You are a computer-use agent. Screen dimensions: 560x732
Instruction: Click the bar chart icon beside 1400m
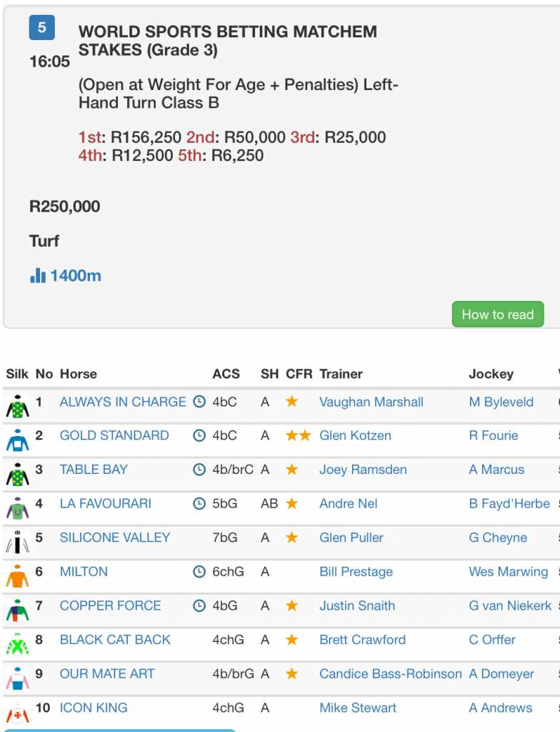point(38,275)
